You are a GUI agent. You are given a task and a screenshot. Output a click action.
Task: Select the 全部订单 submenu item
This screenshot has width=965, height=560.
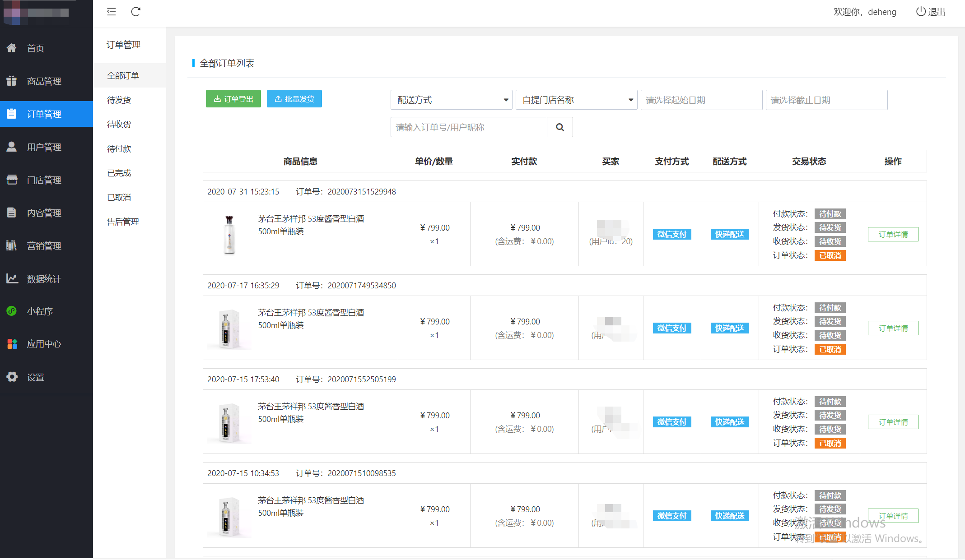[x=130, y=75]
